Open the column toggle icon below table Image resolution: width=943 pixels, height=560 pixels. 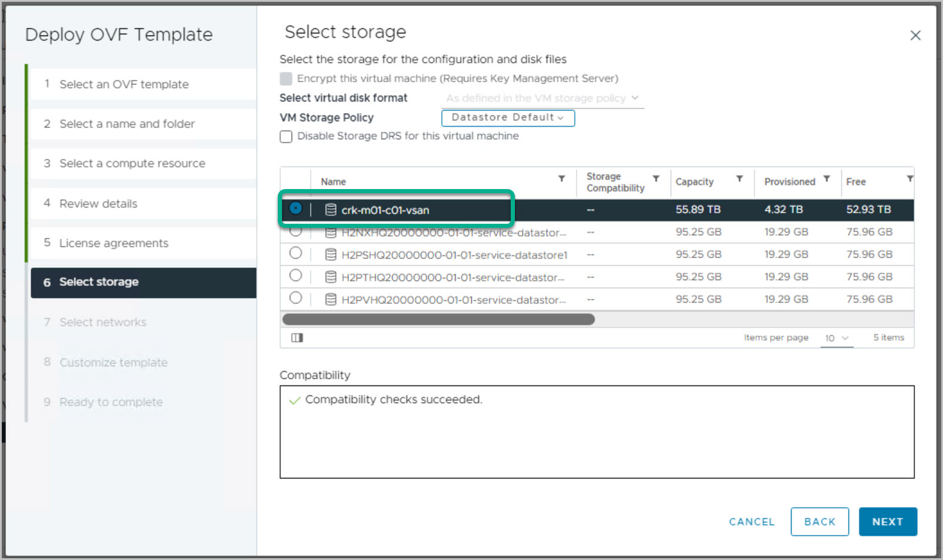pyautogui.click(x=297, y=338)
